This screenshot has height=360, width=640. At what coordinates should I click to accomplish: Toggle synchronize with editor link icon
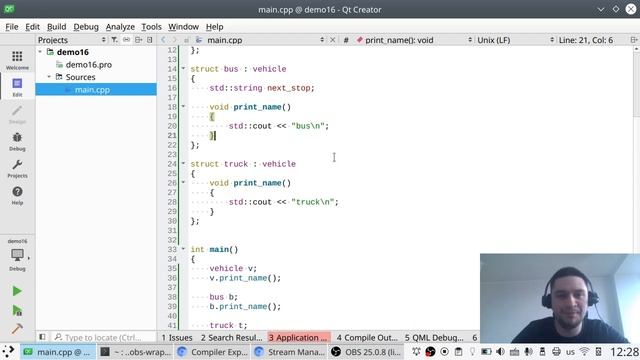pos(127,40)
